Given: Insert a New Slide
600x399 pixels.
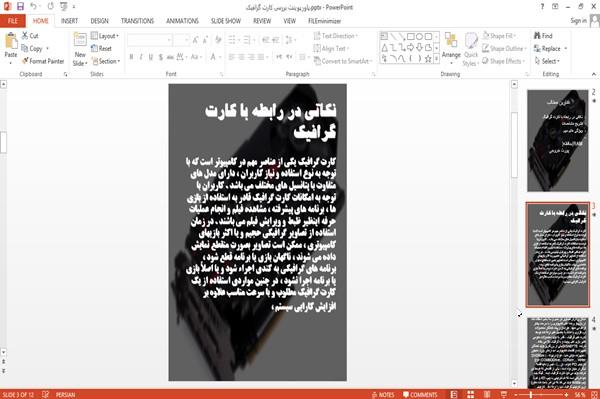Looking at the screenshot, I should (x=80, y=49).
